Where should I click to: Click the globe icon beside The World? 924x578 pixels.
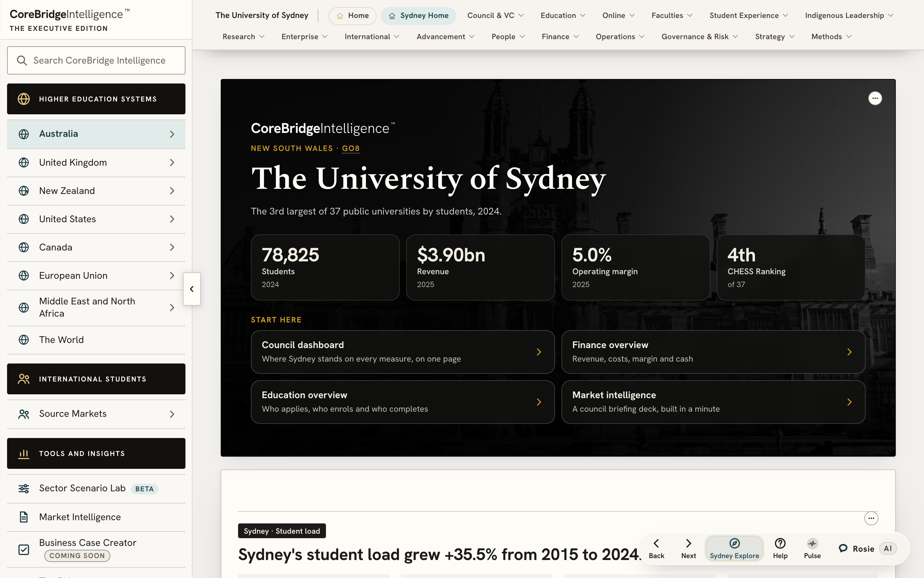tap(24, 340)
